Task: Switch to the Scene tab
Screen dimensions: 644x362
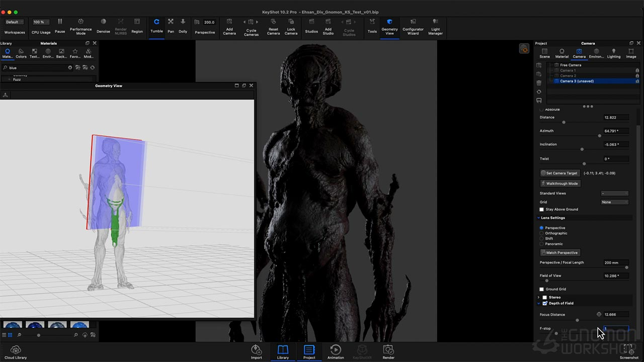Action: click(545, 52)
